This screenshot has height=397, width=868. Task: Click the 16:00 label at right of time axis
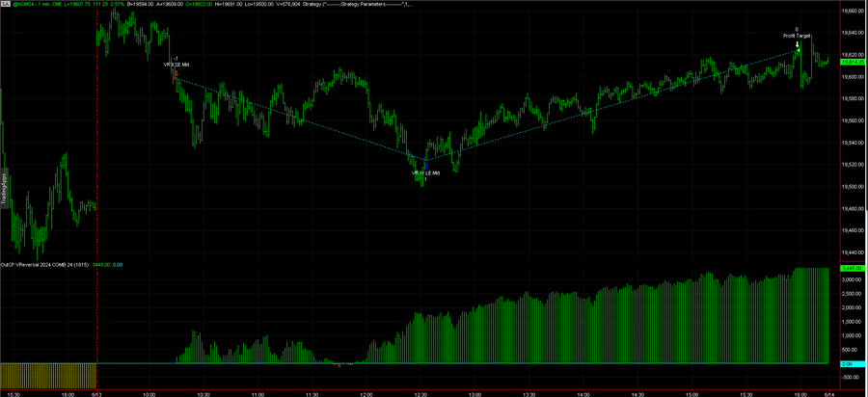800,394
